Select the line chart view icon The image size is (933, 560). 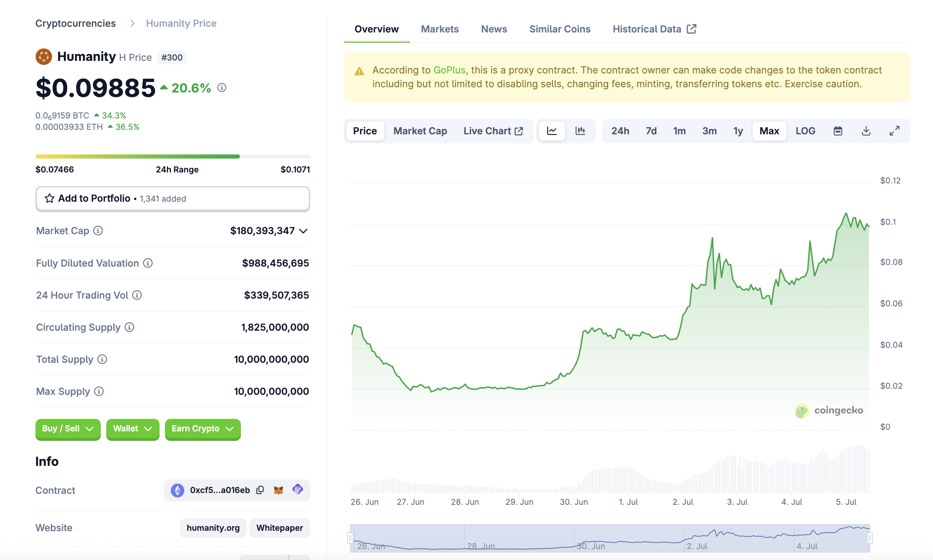(552, 131)
